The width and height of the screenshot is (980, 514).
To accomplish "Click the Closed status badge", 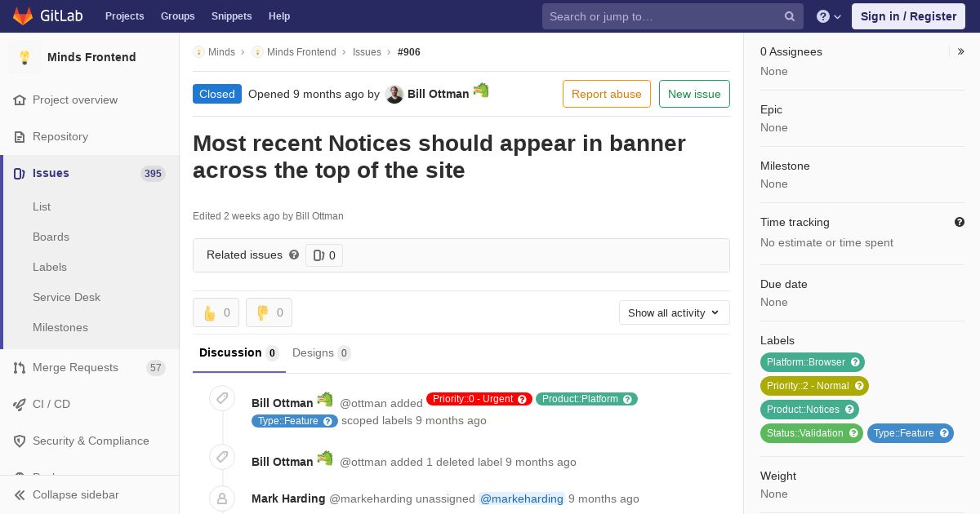I will [217, 94].
